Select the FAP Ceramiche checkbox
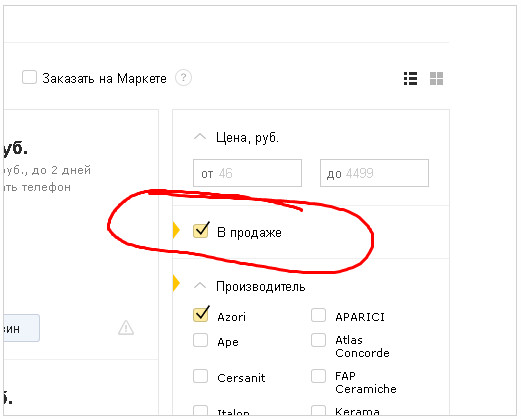Image resolution: width=521 pixels, height=419 pixels. [x=318, y=376]
